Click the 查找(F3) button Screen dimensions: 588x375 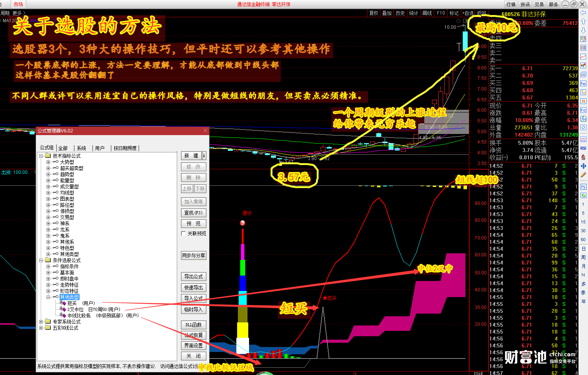click(194, 213)
